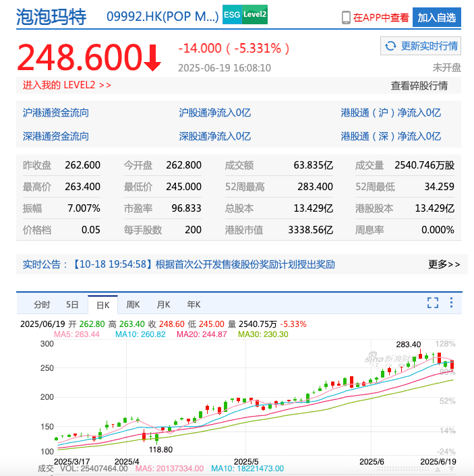Select the 年K chart tab
Image resolution: width=474 pixels, height=476 pixels.
194,304
